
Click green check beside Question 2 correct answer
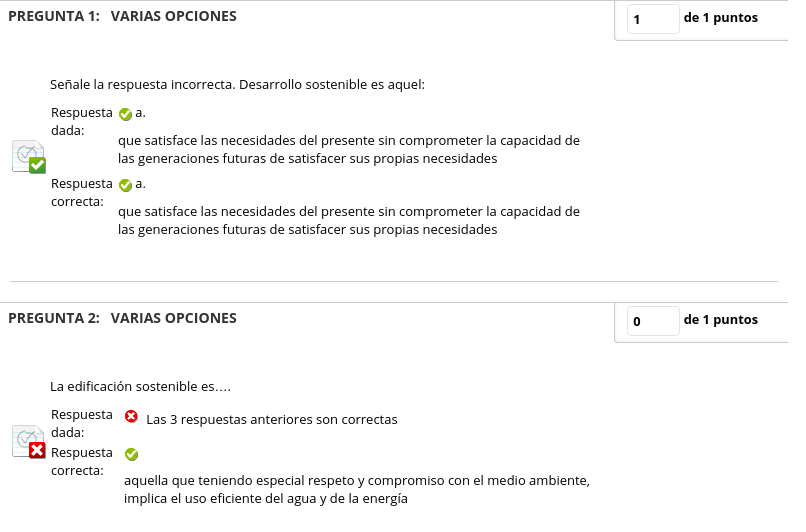[x=131, y=454]
